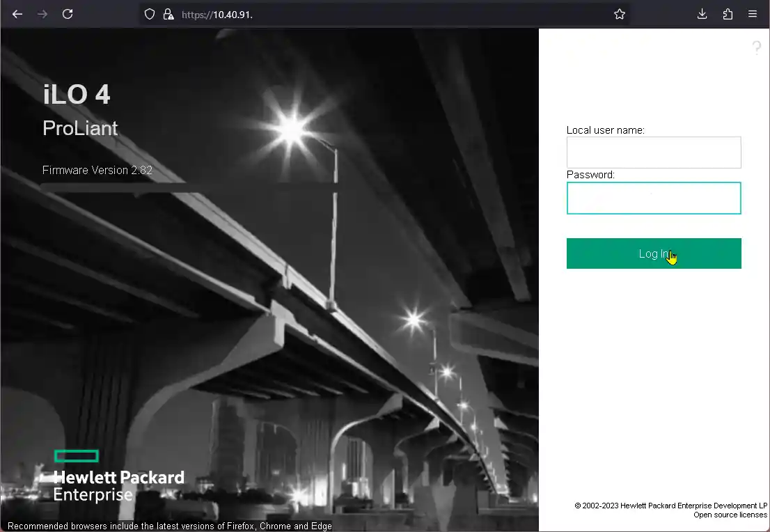770x532 pixels.
Task: Click the Hewlett Packard Enterprise logo
Action: pyautogui.click(x=118, y=476)
